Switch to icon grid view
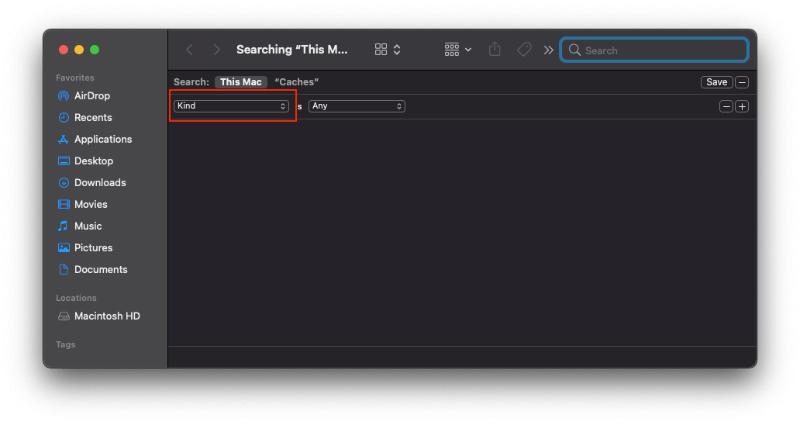Image resolution: width=800 pixels, height=425 pixels. tap(381, 49)
